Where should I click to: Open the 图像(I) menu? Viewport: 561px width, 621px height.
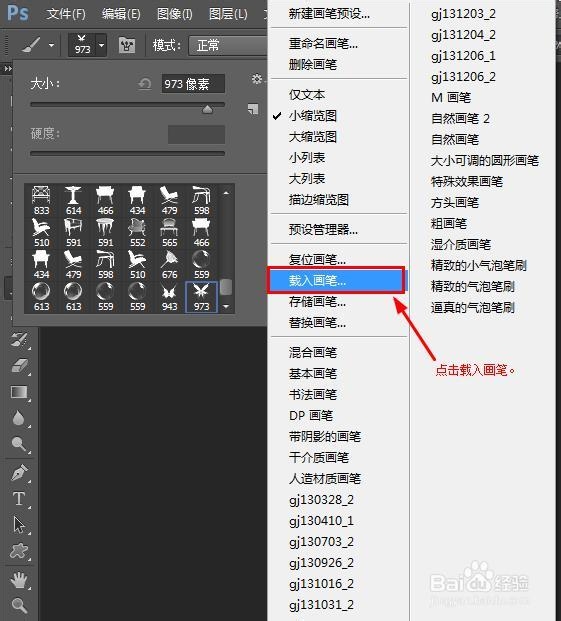175,14
